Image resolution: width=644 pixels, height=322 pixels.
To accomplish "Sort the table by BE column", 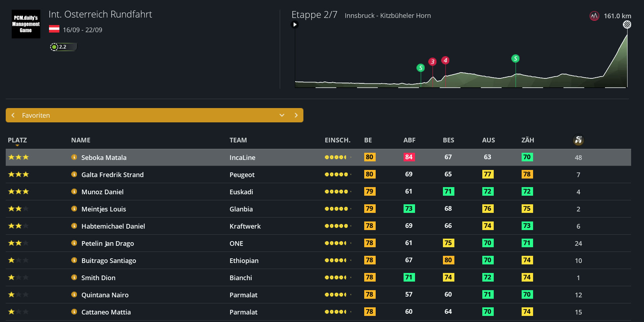I will [368, 140].
